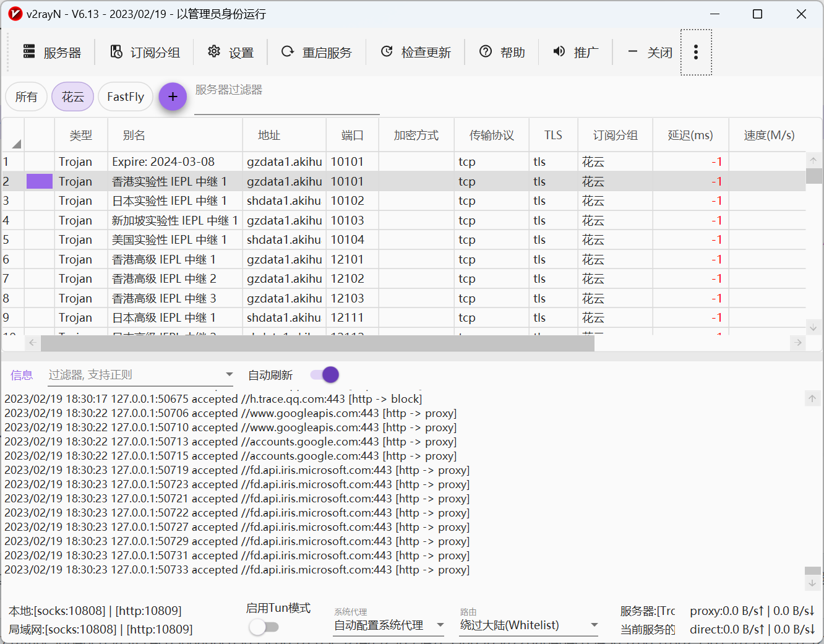Click the log panel scroll-up arrow

pos(812,398)
